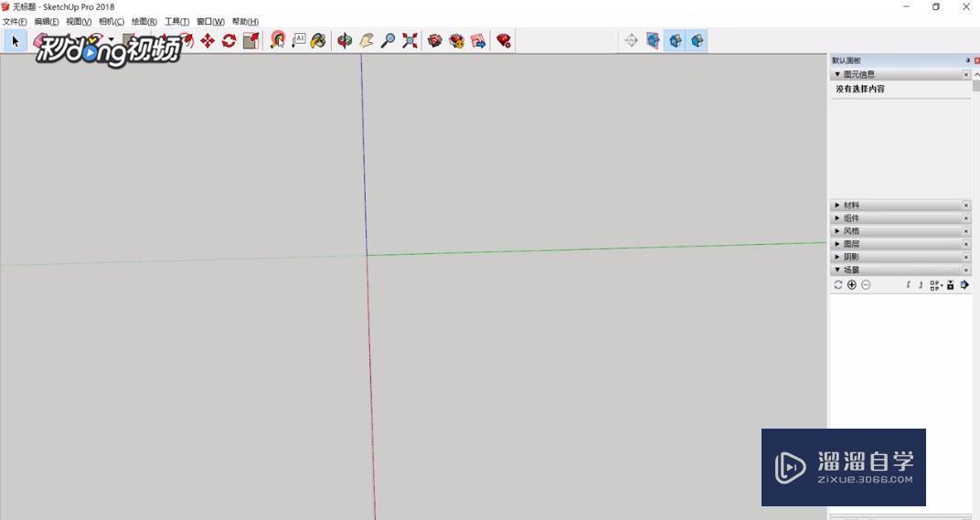Restore down the SketchUp window
The image size is (980, 520).
(x=935, y=7)
